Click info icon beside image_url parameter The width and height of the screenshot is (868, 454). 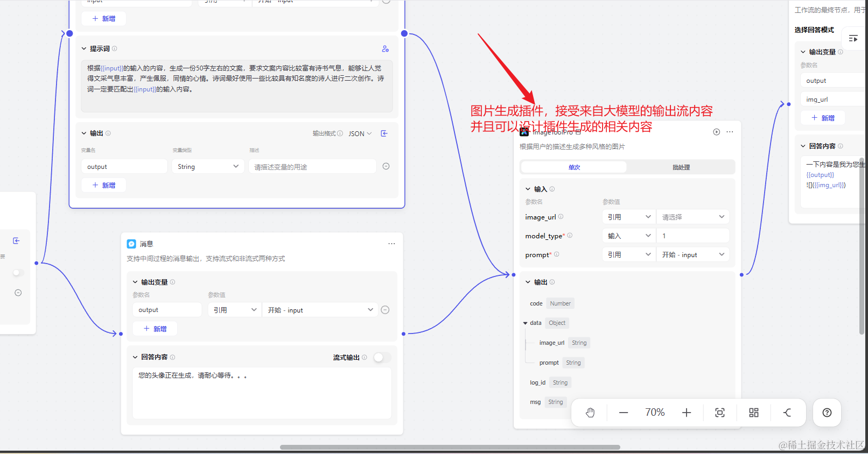(x=561, y=217)
